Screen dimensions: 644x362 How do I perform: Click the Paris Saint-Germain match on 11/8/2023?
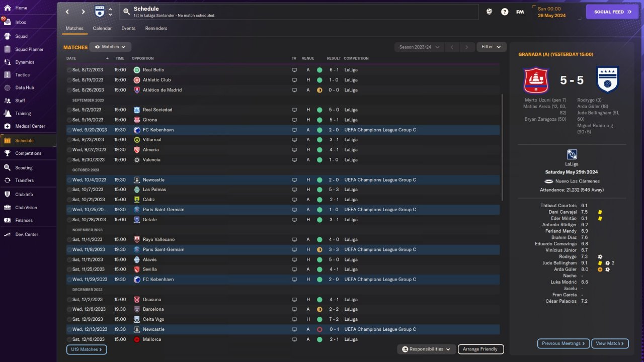tap(283, 249)
